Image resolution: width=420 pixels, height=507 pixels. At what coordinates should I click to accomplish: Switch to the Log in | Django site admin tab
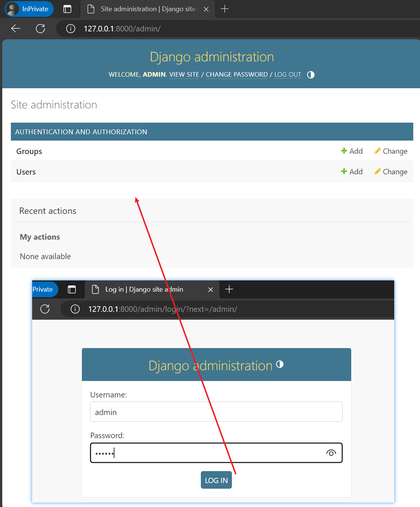pyautogui.click(x=144, y=289)
